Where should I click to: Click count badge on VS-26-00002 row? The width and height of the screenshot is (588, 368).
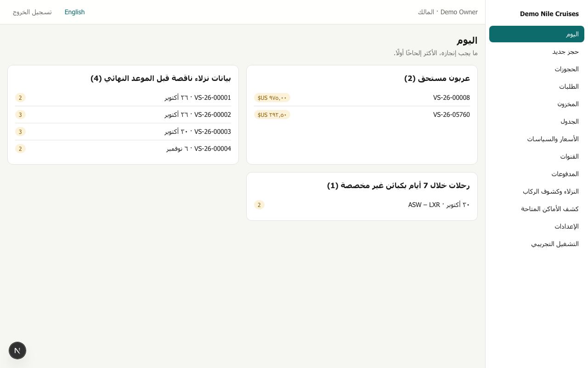[x=20, y=115]
